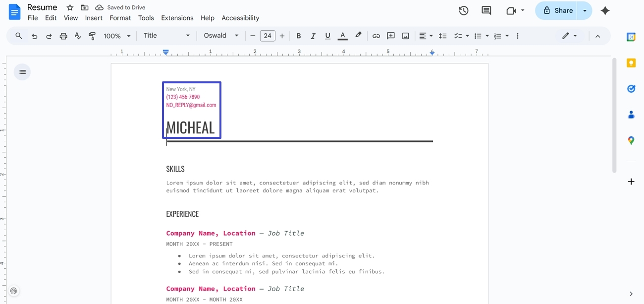Get add-ons with the plus icon
Image resolution: width=644 pixels, height=304 pixels.
[631, 182]
